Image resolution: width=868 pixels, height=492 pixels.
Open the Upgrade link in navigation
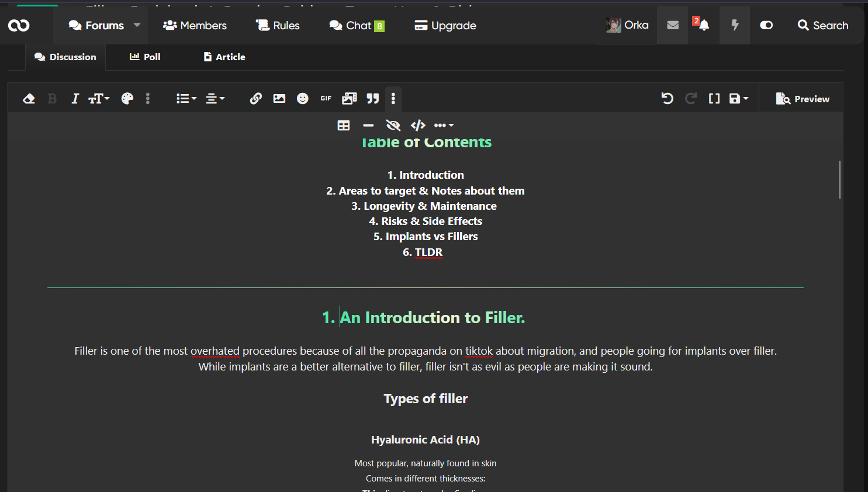(x=445, y=25)
